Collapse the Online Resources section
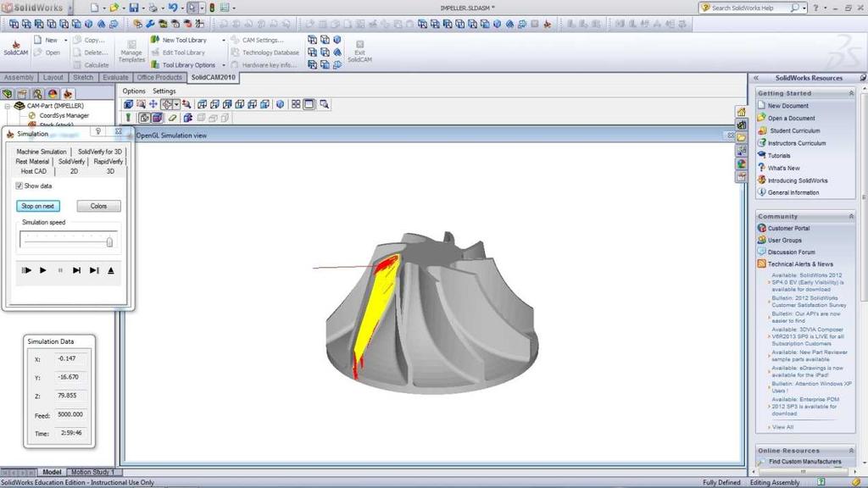The height and width of the screenshot is (488, 868). coord(851,451)
